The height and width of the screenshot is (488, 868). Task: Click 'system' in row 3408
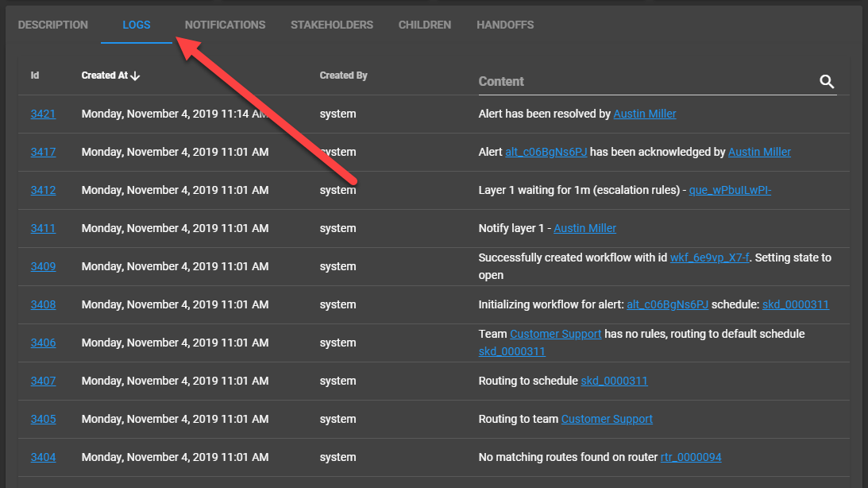coord(338,305)
